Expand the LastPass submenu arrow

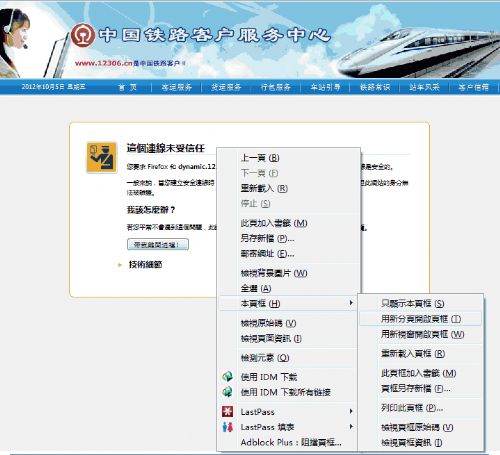tap(351, 411)
